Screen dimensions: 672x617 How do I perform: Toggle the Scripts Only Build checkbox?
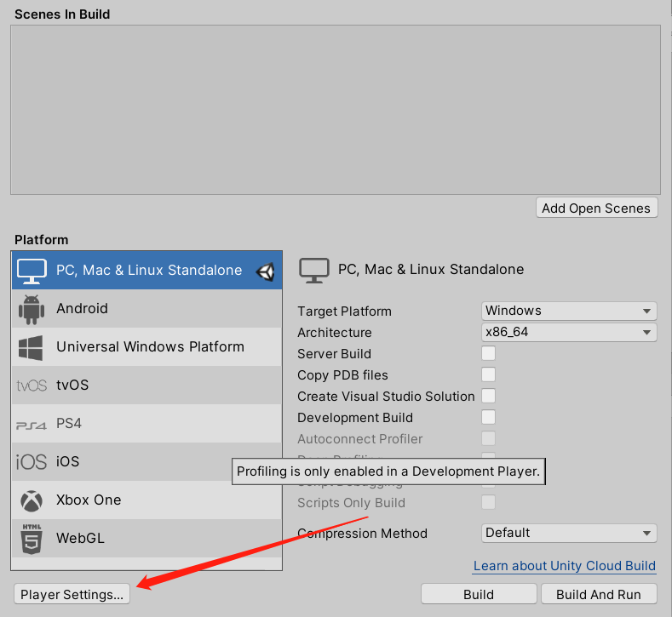coord(488,502)
